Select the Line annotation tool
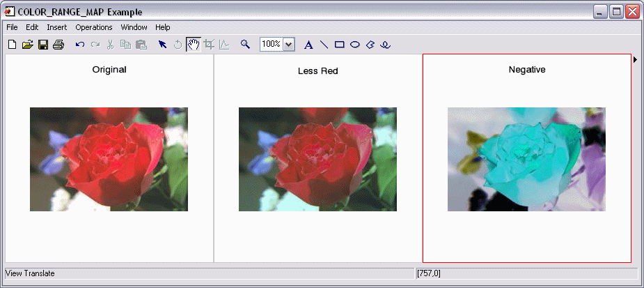Screen dimensions: 644x288 tap(324, 45)
